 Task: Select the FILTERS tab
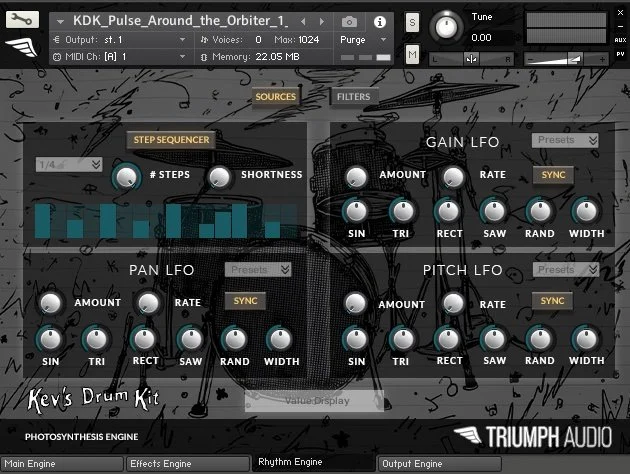point(354,97)
